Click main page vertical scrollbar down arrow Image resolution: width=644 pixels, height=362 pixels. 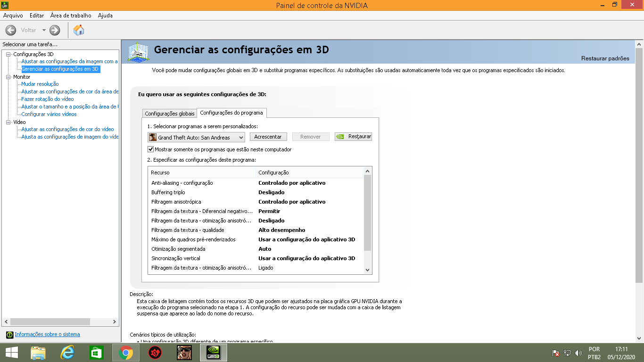639,338
